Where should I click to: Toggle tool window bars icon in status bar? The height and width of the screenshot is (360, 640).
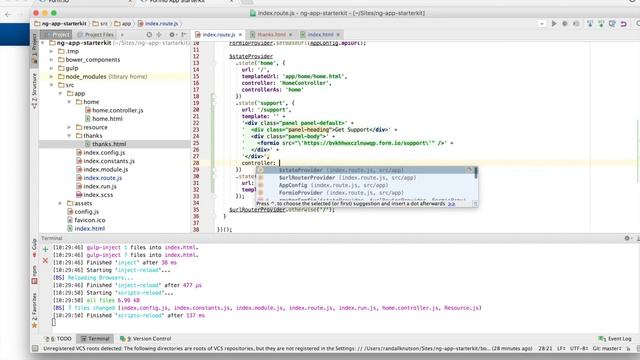pyautogui.click(x=35, y=348)
